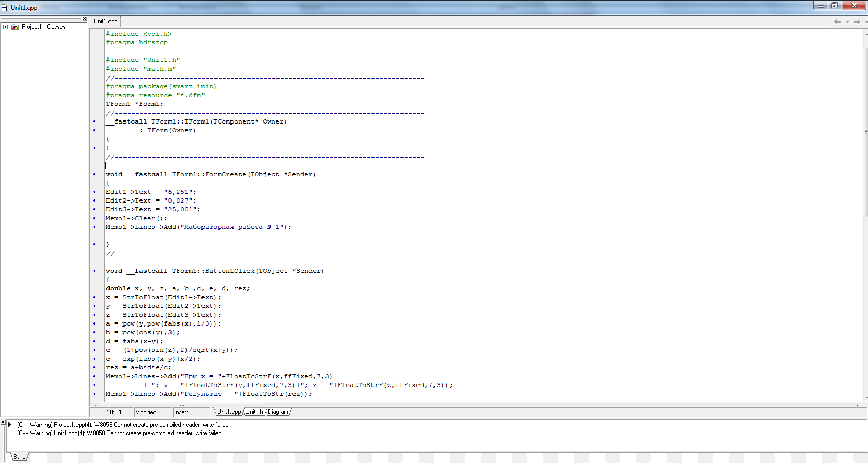Click the 'e = (1+pow(sin(z),2)/sqrt(x+y));' line
868x463 pixels.
172,350
